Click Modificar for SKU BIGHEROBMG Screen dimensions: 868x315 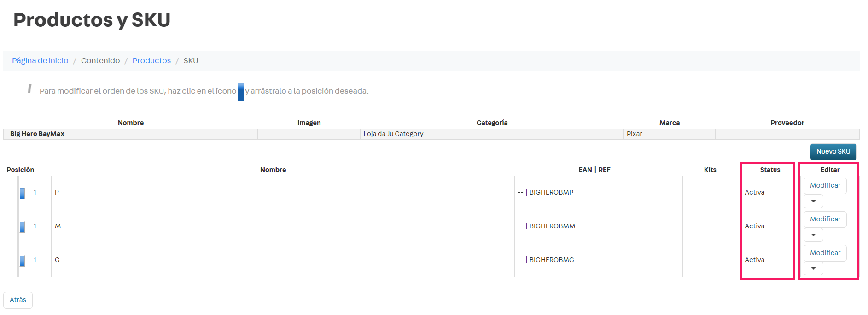(825, 253)
